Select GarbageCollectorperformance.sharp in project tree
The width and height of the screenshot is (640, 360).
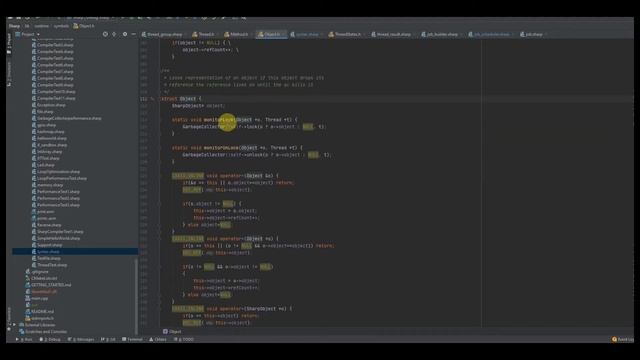point(69,118)
